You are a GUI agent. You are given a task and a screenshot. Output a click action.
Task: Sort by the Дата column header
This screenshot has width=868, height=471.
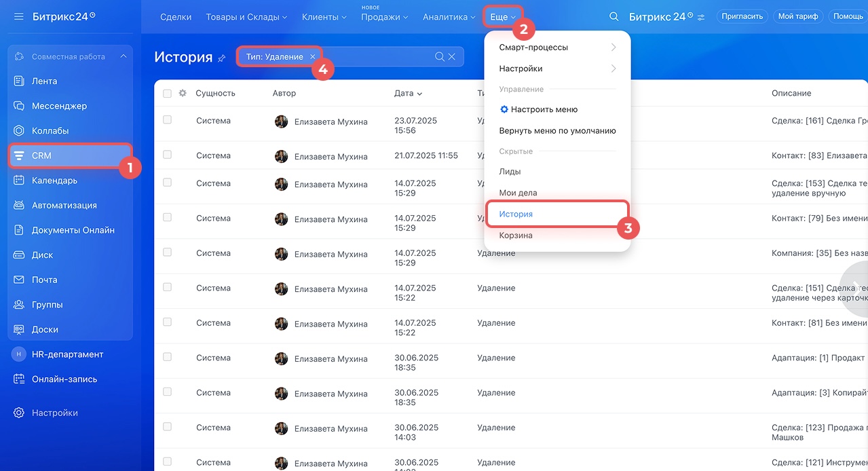[x=408, y=94]
